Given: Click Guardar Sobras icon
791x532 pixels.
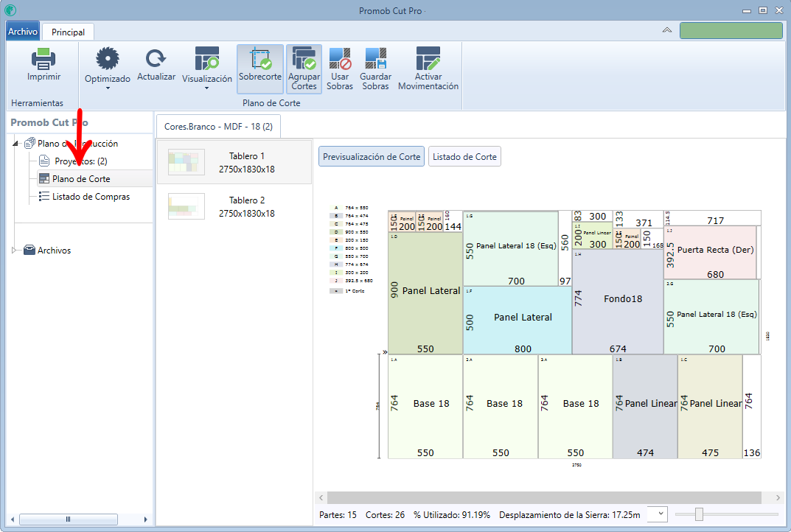Looking at the screenshot, I should point(375,58).
